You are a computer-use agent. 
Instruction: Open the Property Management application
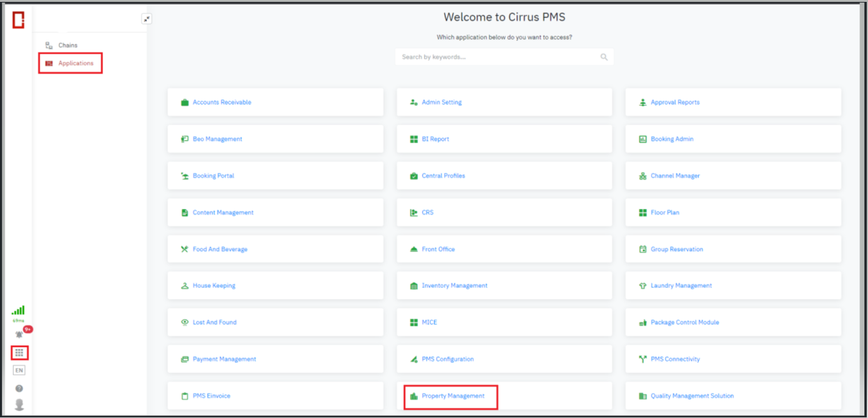(452, 396)
